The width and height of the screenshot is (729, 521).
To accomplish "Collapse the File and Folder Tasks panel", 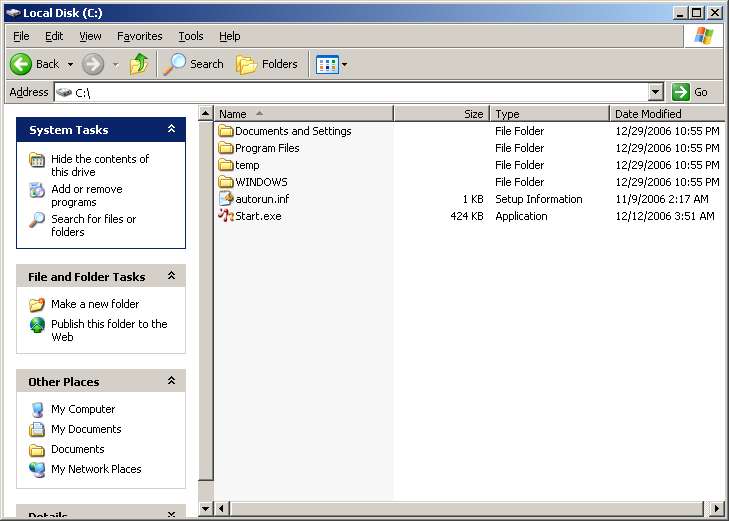I will 171,276.
